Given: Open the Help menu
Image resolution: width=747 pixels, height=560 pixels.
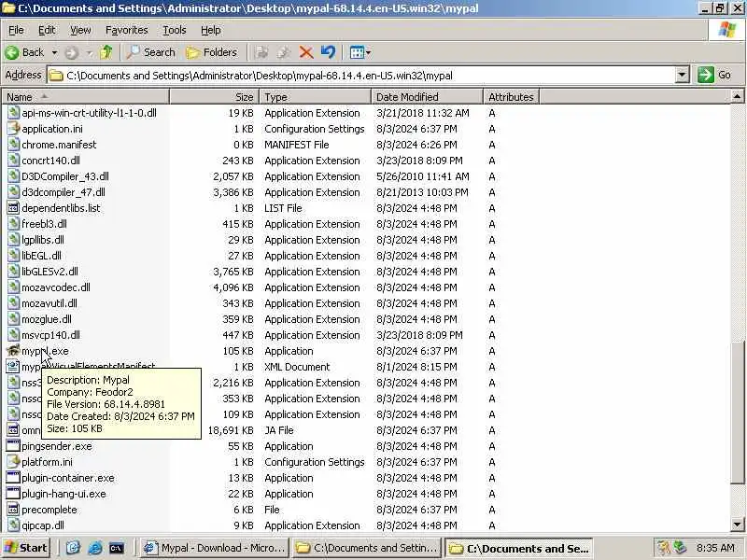Looking at the screenshot, I should click(211, 30).
